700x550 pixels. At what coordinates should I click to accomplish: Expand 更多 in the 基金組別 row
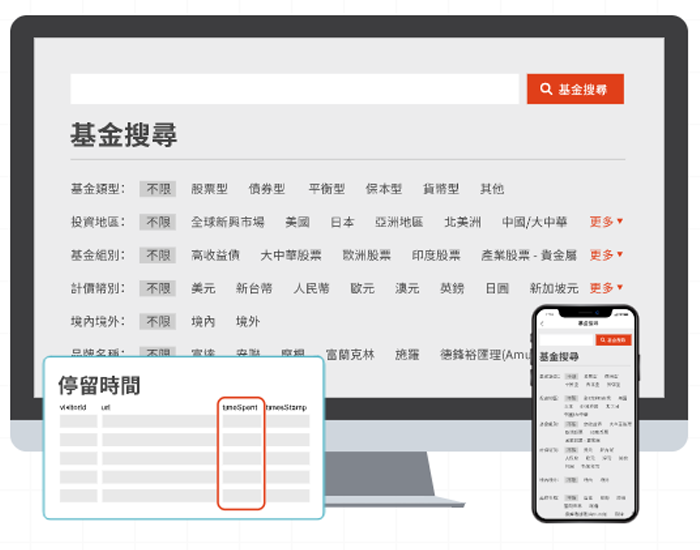(x=606, y=255)
